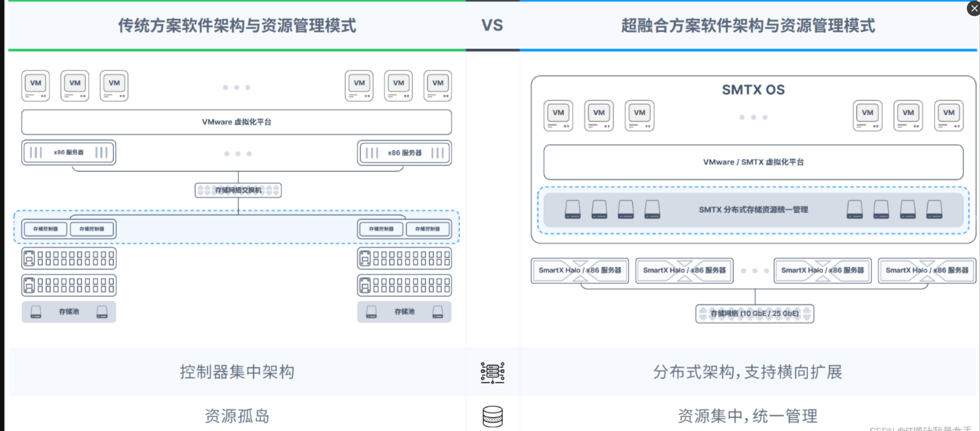Click the left "存储池" box
The image size is (980, 431).
[x=68, y=312]
